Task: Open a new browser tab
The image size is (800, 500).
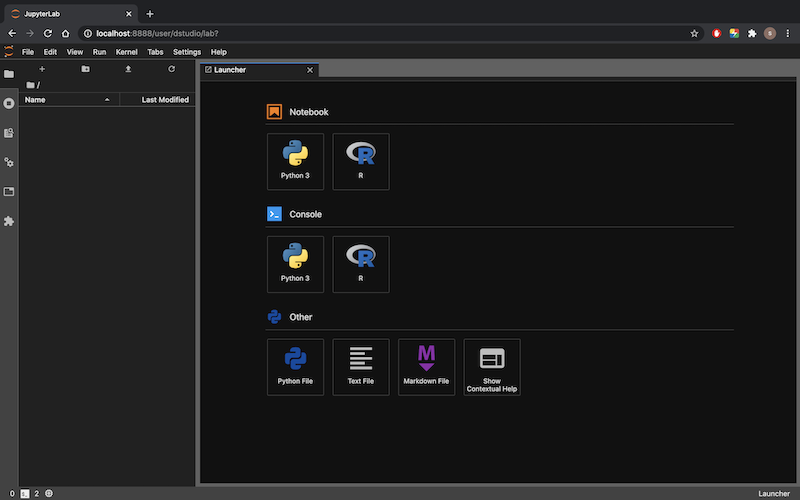Action: pos(150,14)
